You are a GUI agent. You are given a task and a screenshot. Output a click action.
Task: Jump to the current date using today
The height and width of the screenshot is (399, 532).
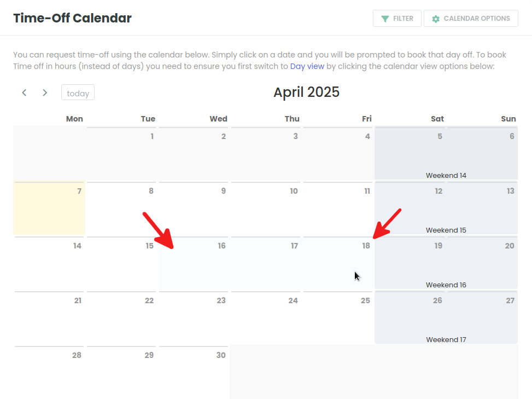(x=78, y=92)
